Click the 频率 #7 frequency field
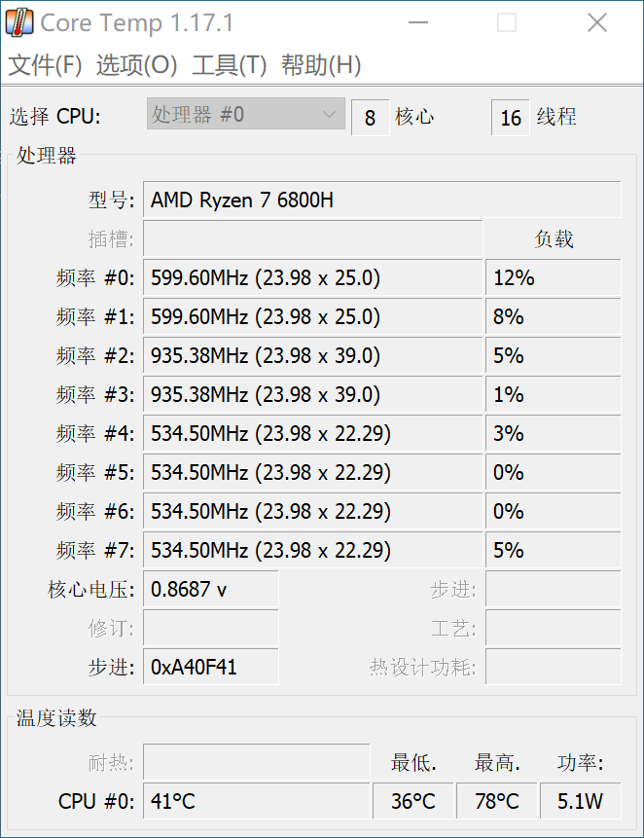This screenshot has height=838, width=644. (x=312, y=551)
